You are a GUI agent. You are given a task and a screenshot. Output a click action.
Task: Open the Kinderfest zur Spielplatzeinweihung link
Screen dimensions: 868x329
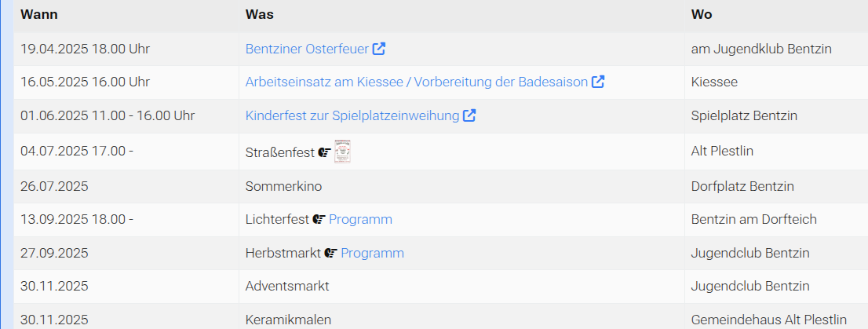click(x=352, y=115)
